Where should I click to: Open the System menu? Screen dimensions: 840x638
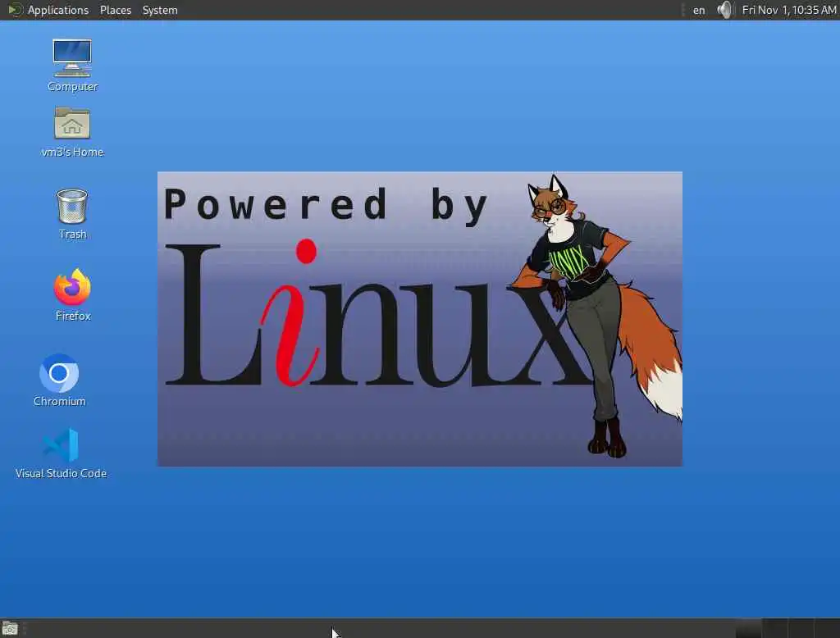click(160, 10)
